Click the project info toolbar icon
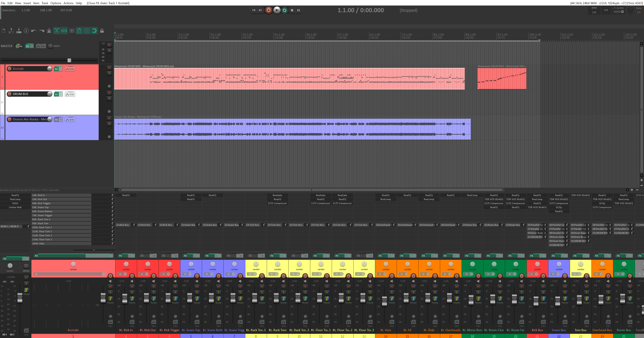Screen dimensions: 644x338 tap(26, 31)
